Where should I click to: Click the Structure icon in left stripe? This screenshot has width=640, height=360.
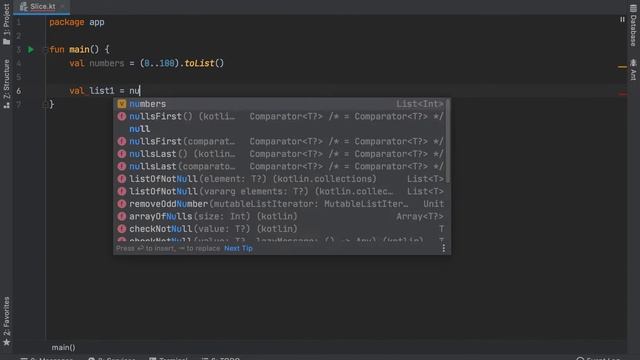[x=6, y=105]
